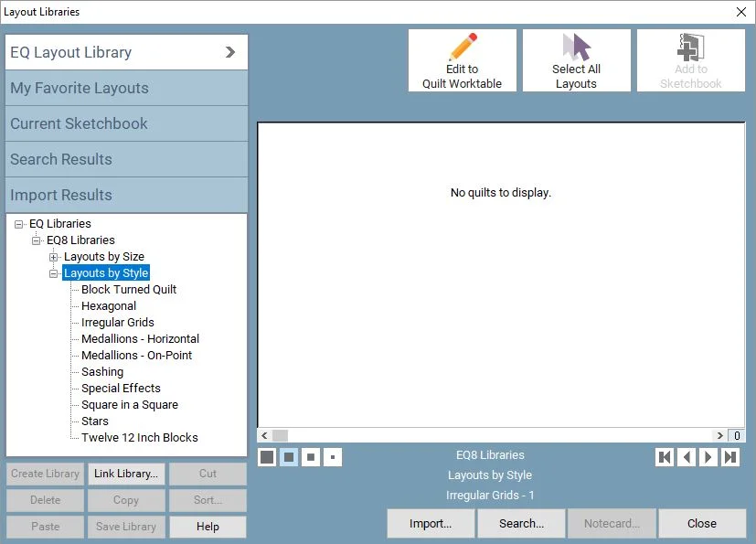
Task: Click the Create Library button
Action: pos(46,474)
